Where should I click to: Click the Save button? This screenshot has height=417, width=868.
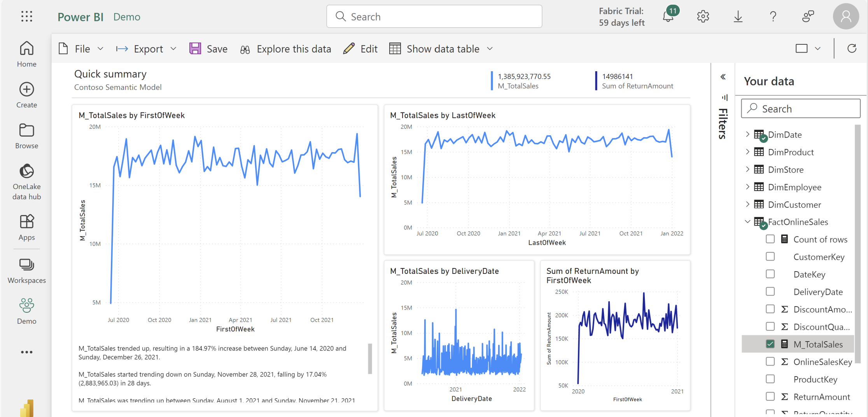(208, 49)
